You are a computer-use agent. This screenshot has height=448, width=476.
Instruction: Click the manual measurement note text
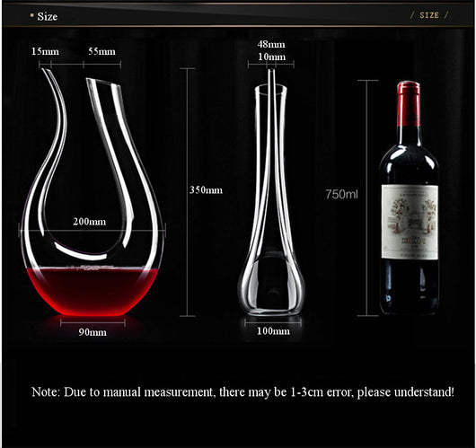tap(243, 392)
